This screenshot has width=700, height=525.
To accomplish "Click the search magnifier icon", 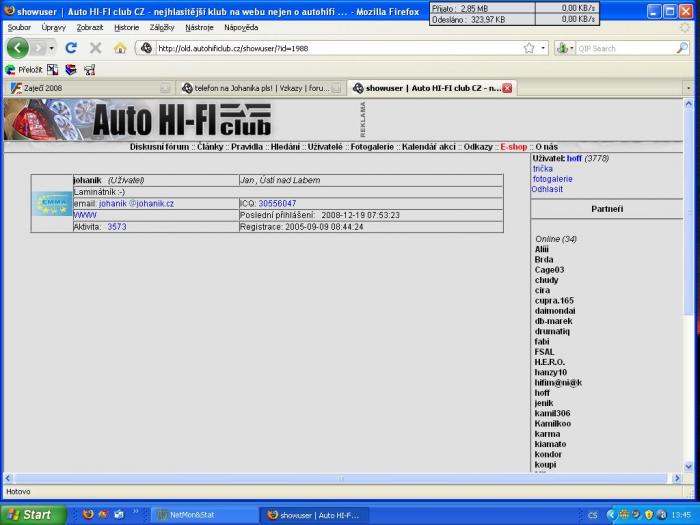I will click(x=682, y=48).
